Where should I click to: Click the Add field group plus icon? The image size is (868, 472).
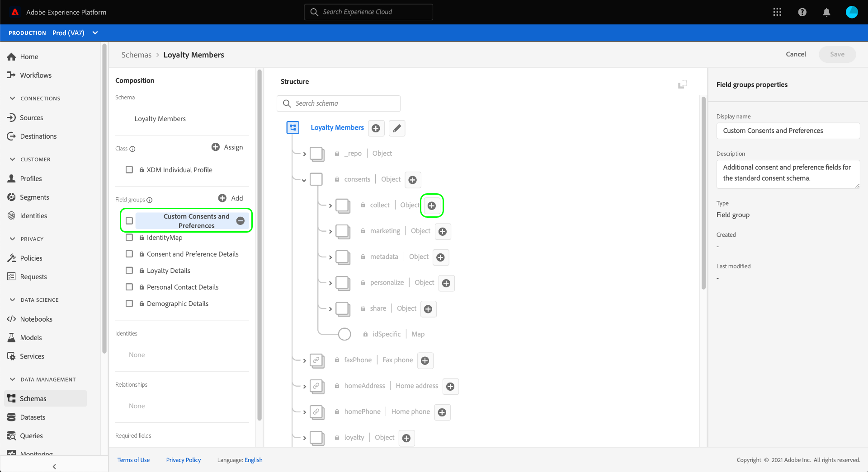click(222, 198)
